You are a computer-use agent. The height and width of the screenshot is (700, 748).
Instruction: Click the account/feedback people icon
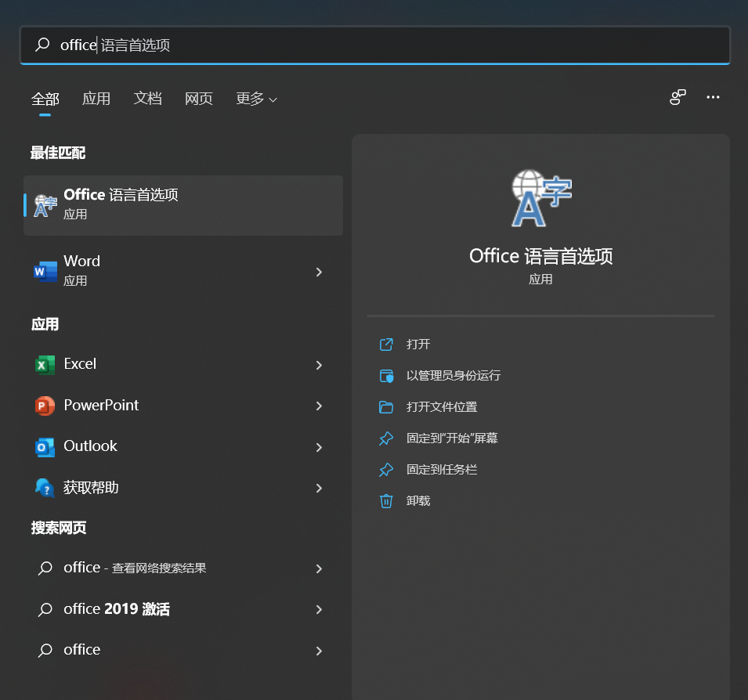point(678,97)
